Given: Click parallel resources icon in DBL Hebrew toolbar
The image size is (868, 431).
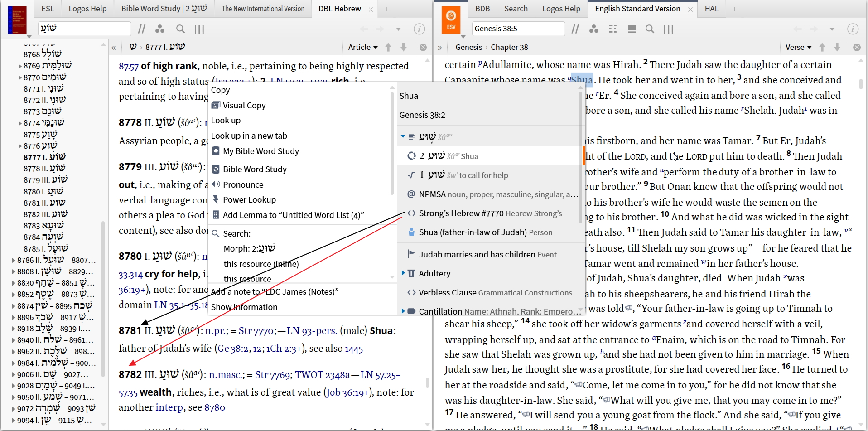Looking at the screenshot, I should click(x=141, y=29).
